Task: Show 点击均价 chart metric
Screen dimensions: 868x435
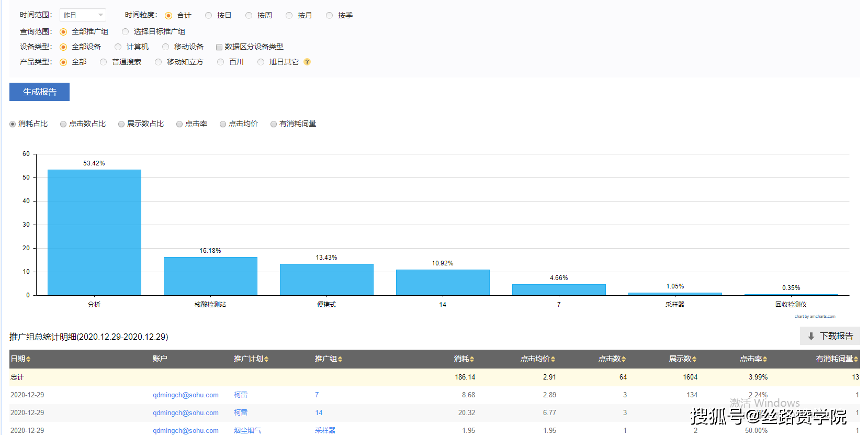Action: (x=223, y=124)
